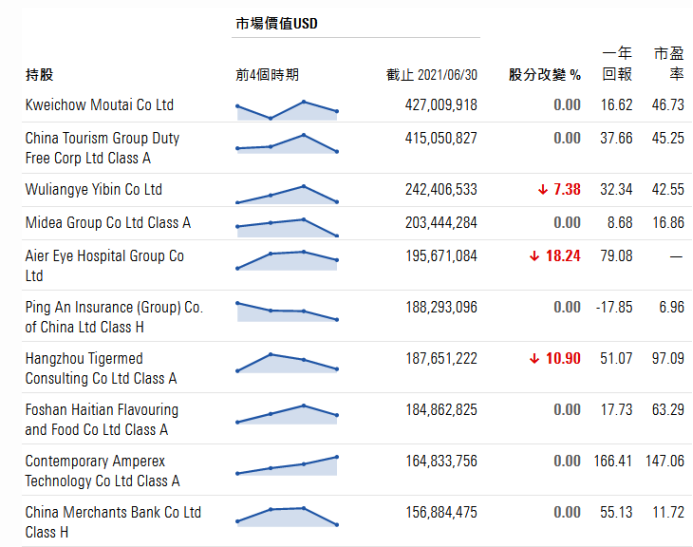This screenshot has width=693, height=547.
Task: Sort by the 持股 column header
Action: [x=39, y=74]
